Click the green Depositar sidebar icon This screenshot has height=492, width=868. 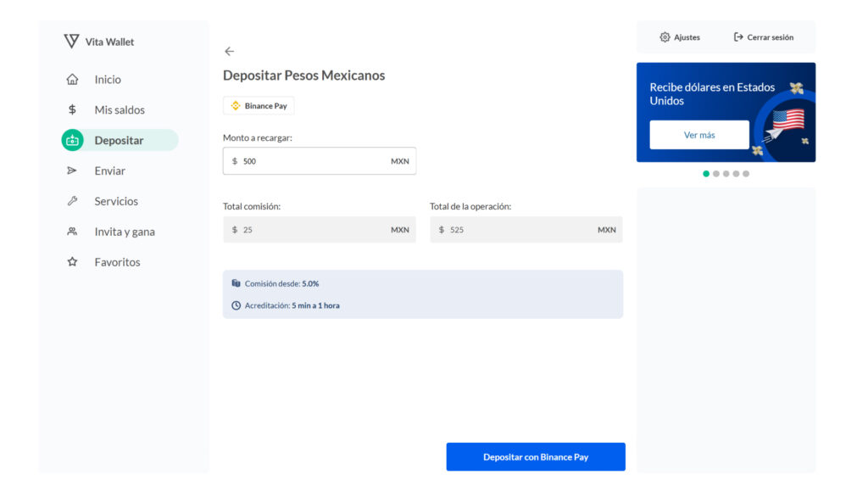[x=72, y=141]
